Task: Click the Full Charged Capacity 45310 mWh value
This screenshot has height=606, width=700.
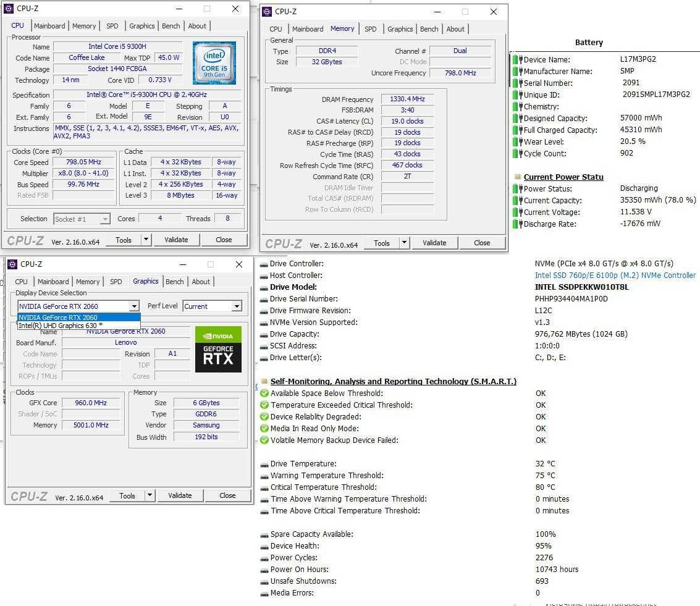Action: 641,129
